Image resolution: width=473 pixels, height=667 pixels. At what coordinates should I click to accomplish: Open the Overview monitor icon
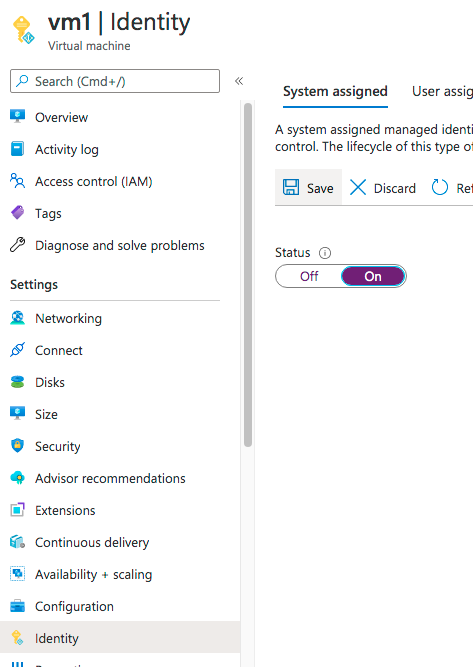[x=17, y=117]
